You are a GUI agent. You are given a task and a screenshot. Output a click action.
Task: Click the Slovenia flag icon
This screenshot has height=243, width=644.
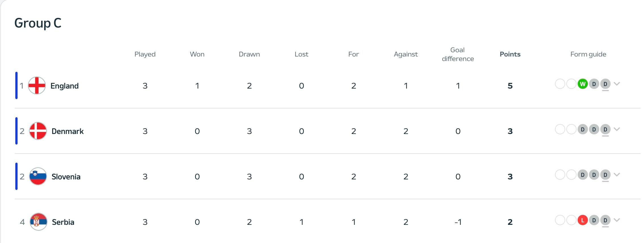(38, 176)
